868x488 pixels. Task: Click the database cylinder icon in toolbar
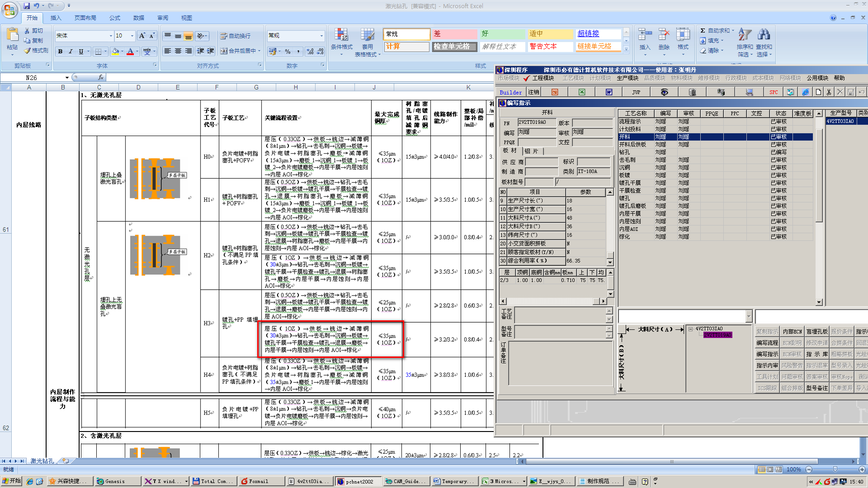[692, 92]
